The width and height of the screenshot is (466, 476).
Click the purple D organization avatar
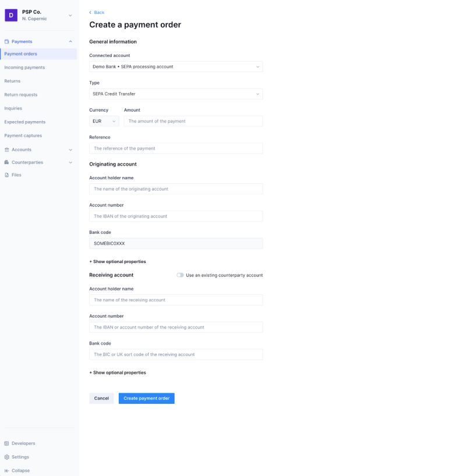point(11,15)
